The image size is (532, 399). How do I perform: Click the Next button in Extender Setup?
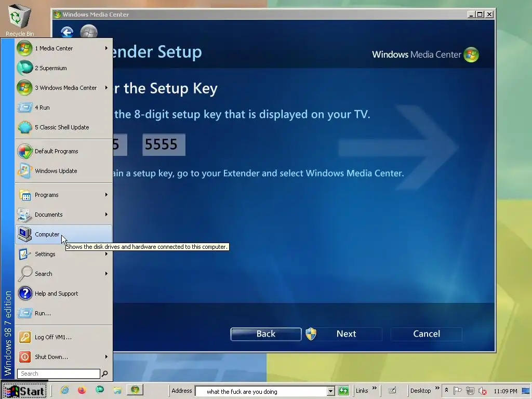coord(346,334)
